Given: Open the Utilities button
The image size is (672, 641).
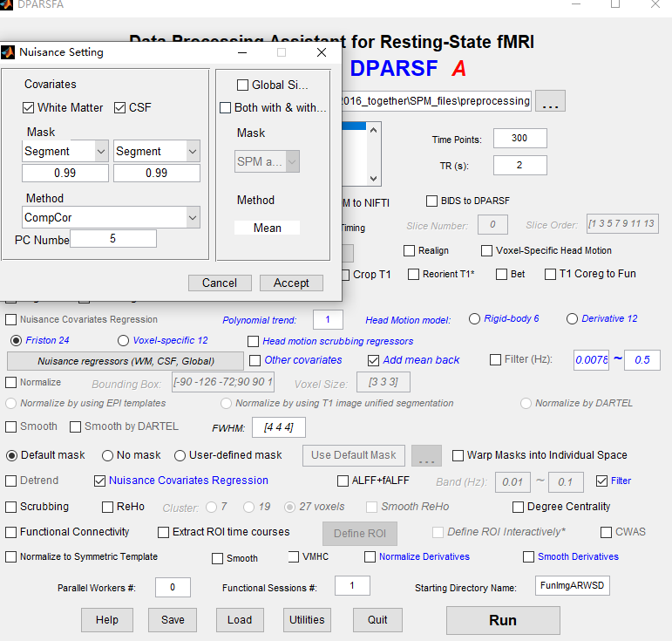Looking at the screenshot, I should [x=308, y=620].
